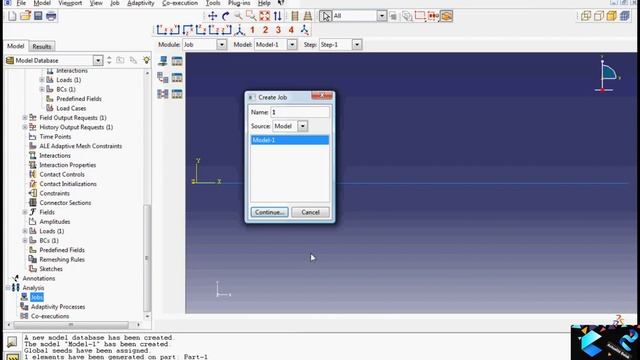This screenshot has width=640, height=360.
Task: Enable wireframe render style
Action: (x=586, y=16)
